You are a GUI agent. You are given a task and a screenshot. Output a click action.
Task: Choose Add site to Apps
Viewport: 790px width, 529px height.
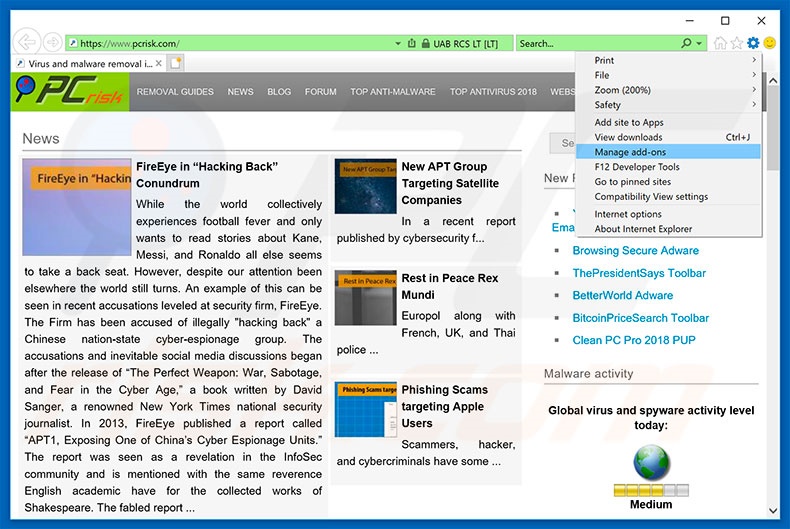tap(668, 122)
